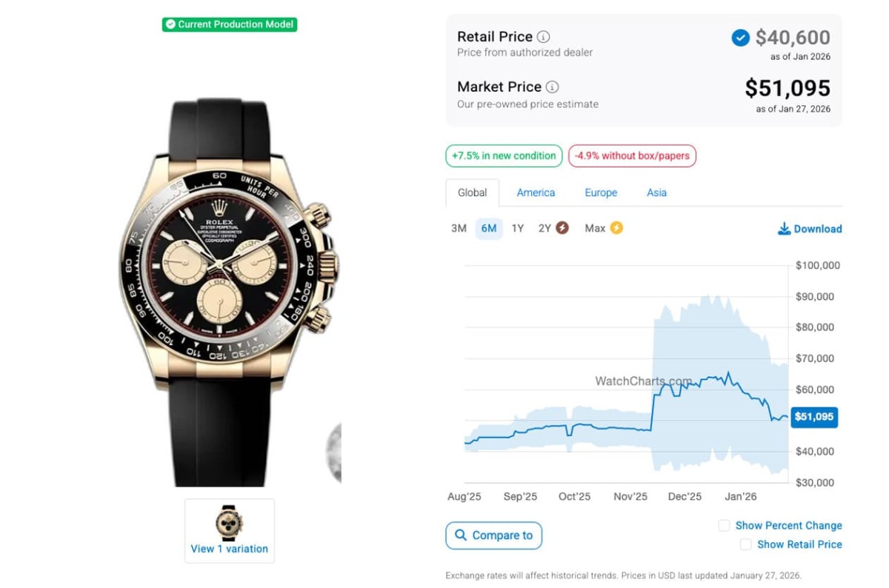Click the 2Y premium lightning icon

(x=562, y=228)
